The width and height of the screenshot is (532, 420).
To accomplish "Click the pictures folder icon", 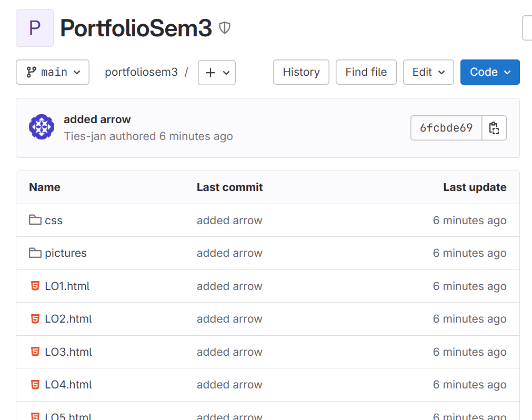I will coord(35,253).
